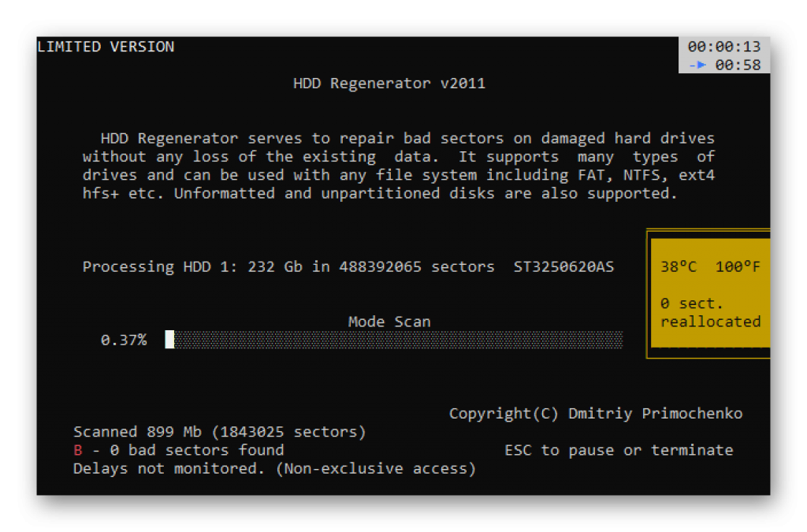807x532 pixels.
Task: Click the "LIMITED VERSION" label
Action: click(x=106, y=47)
